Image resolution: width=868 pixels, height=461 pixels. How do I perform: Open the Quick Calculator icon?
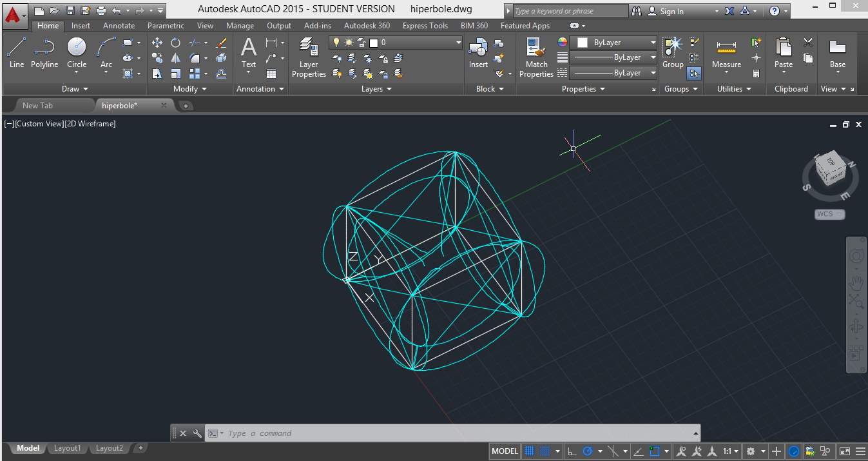pos(756,74)
